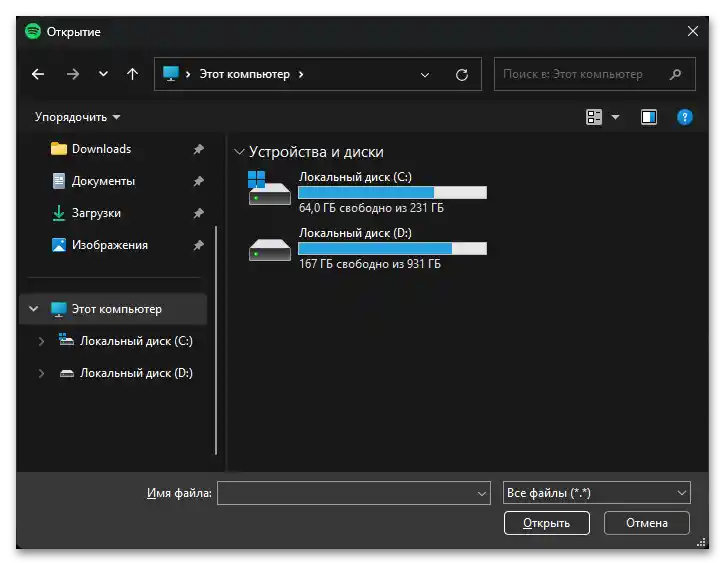Viewport: 725px width, 565px height.
Task: Change the view layout icon
Action: (x=594, y=117)
